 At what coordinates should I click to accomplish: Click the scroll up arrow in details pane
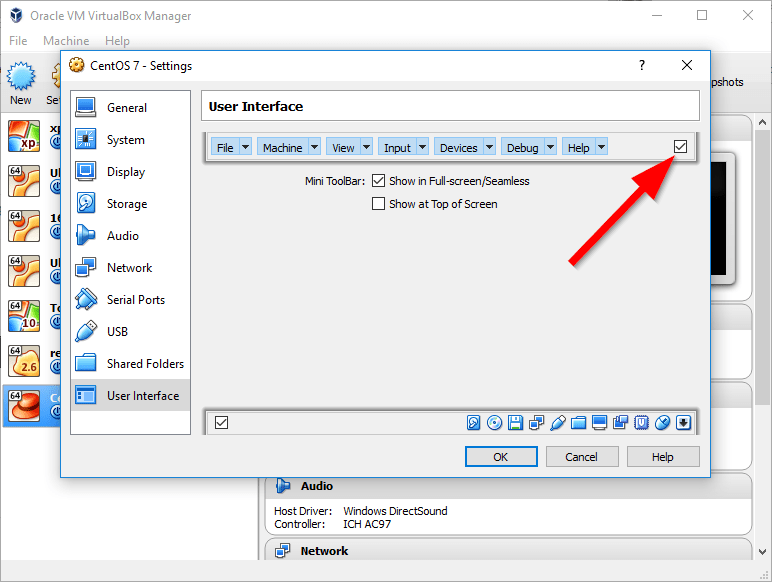click(762, 122)
